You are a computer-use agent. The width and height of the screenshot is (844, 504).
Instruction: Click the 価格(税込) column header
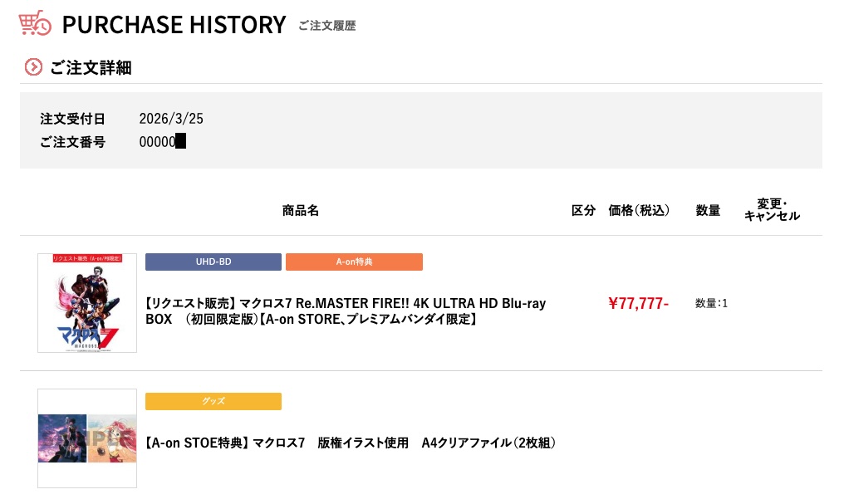[x=639, y=211]
